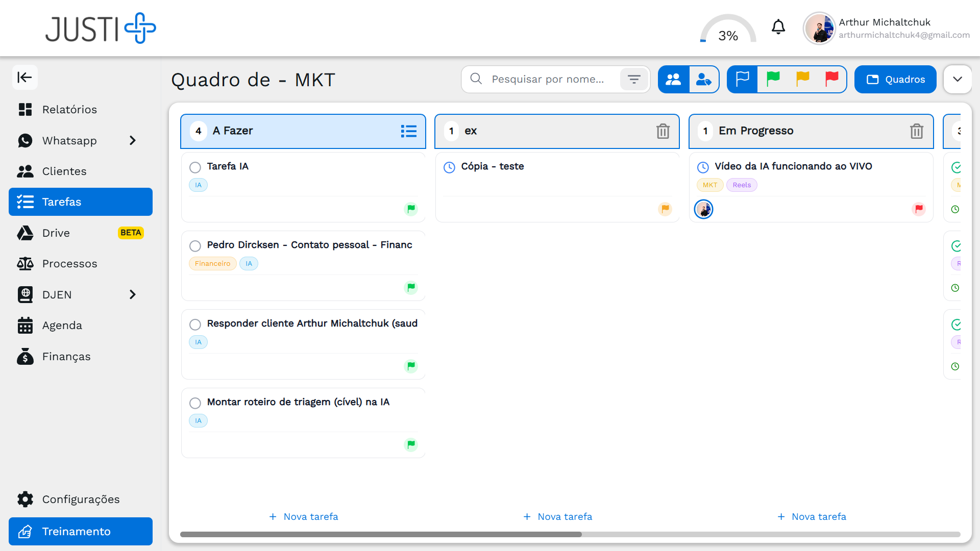Image resolution: width=980 pixels, height=551 pixels.
Task: Click the Quadros button
Action: (895, 79)
